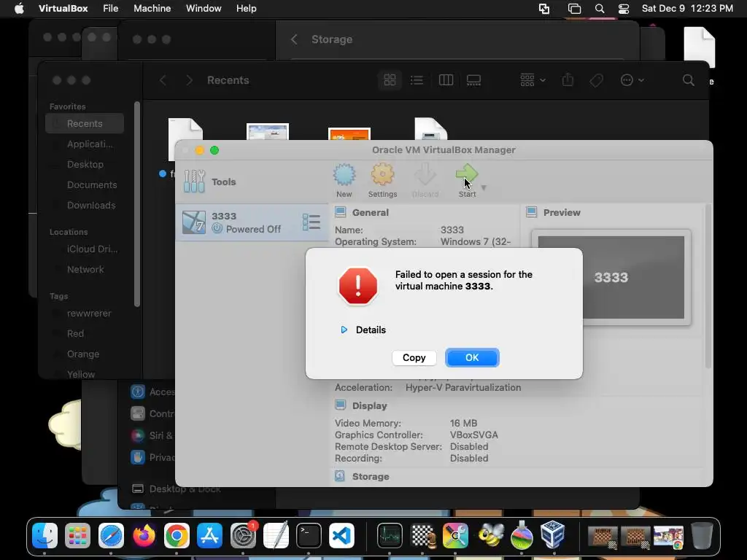This screenshot has height=560, width=747.
Task: Switch Finder to list view
Action: 417,80
